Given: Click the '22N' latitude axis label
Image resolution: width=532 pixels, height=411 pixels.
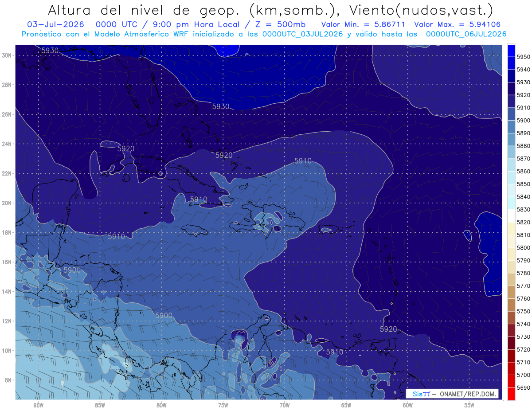Looking at the screenshot, I should [x=7, y=173].
